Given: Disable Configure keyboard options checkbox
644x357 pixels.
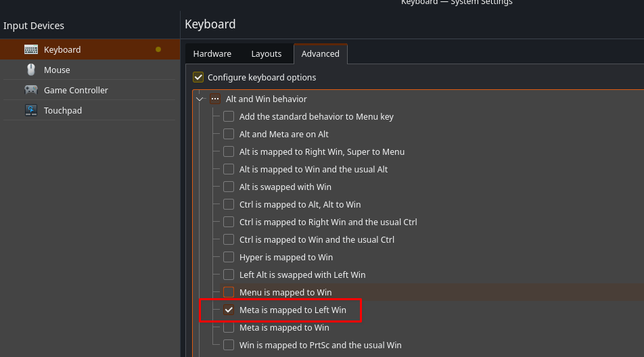Looking at the screenshot, I should (198, 77).
